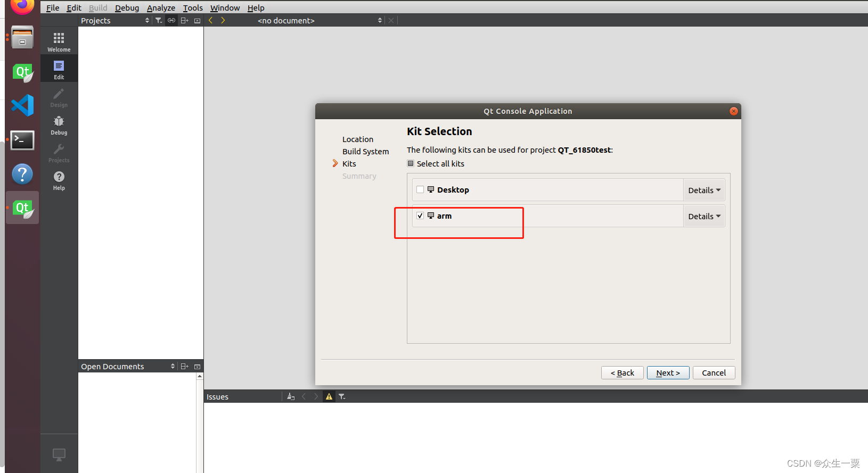Open the Ubuntu Help dock icon
Image resolution: width=868 pixels, height=473 pixels.
point(22,174)
